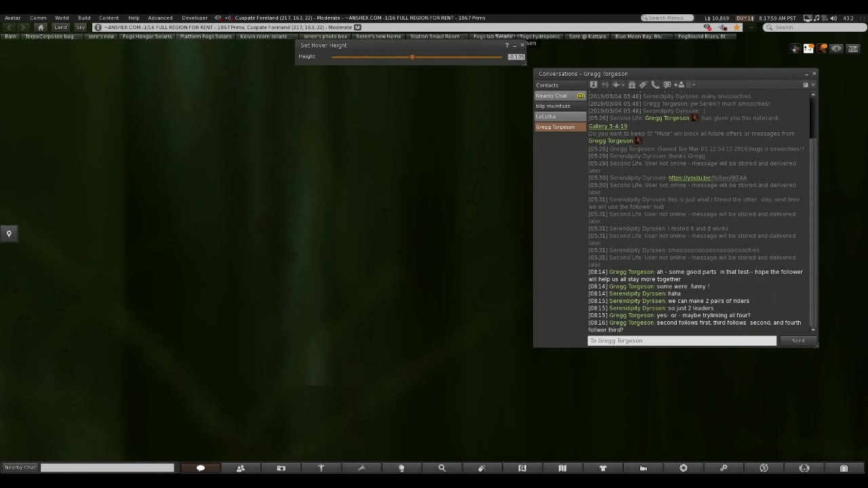Select the Nearby Chat conversation tab
The width and height of the screenshot is (868, 488).
(x=560, y=96)
